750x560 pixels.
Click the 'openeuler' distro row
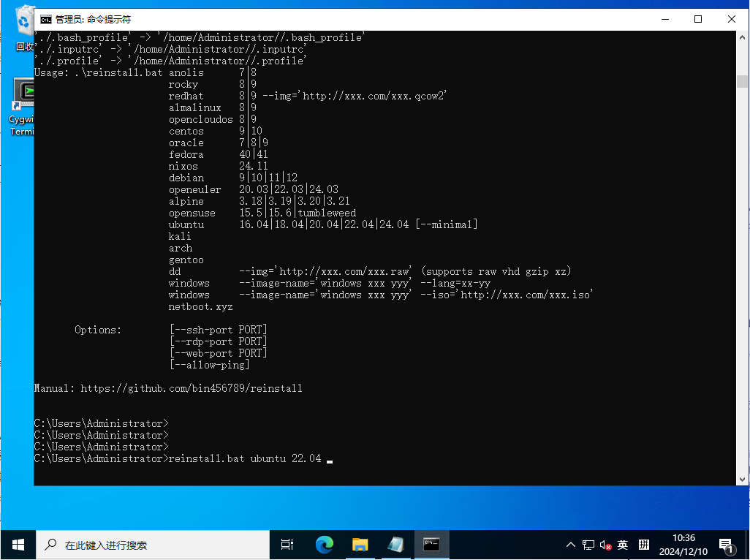254,190
